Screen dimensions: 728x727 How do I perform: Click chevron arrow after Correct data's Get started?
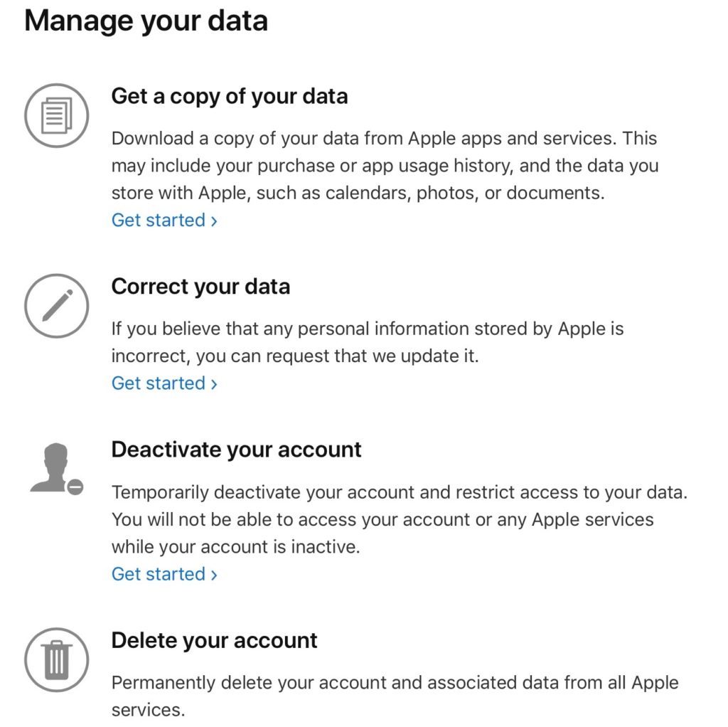214,384
